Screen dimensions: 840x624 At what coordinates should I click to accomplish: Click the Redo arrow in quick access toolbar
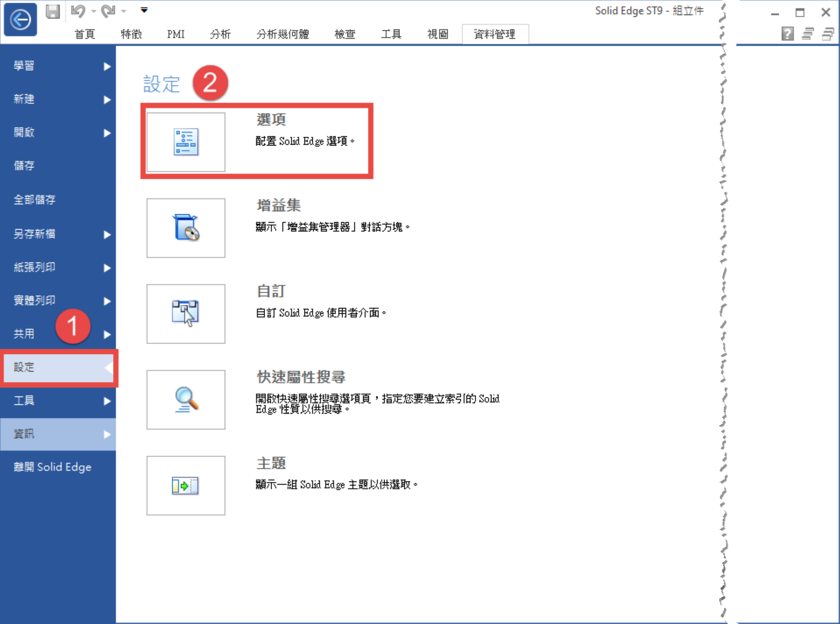(108, 11)
